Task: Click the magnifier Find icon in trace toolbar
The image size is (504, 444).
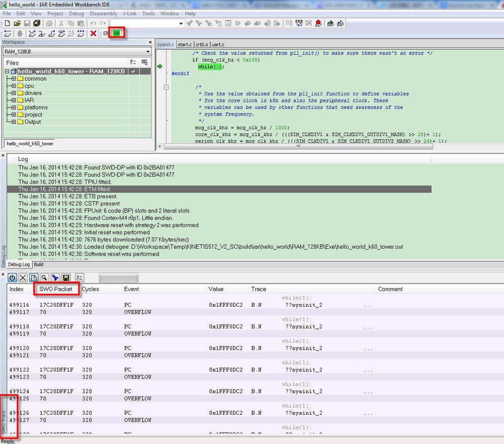Action: [44, 277]
